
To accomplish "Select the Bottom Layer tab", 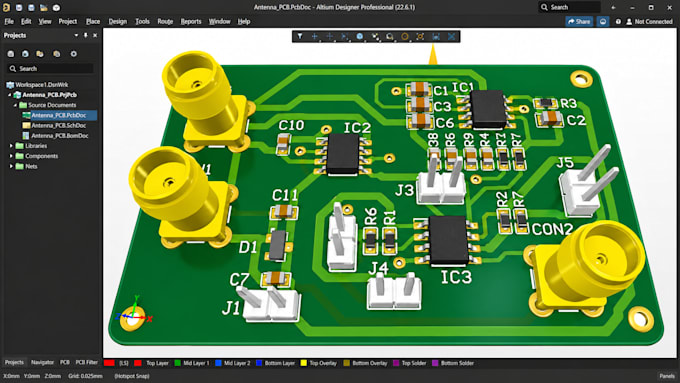I will click(280, 363).
